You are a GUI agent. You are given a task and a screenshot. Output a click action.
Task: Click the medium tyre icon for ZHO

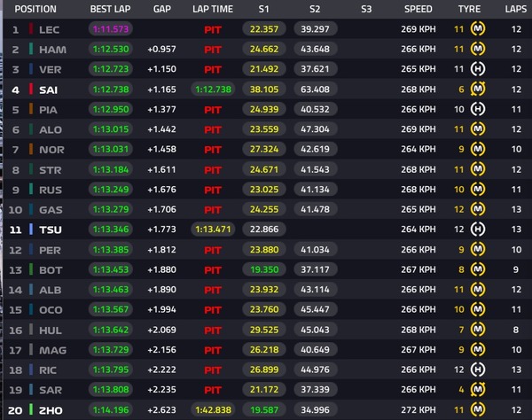pyautogui.click(x=478, y=409)
